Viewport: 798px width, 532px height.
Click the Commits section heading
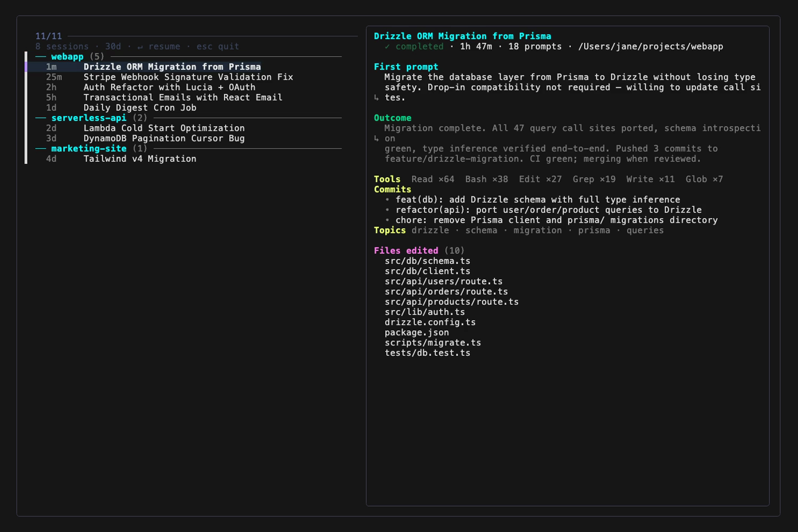[x=393, y=189]
